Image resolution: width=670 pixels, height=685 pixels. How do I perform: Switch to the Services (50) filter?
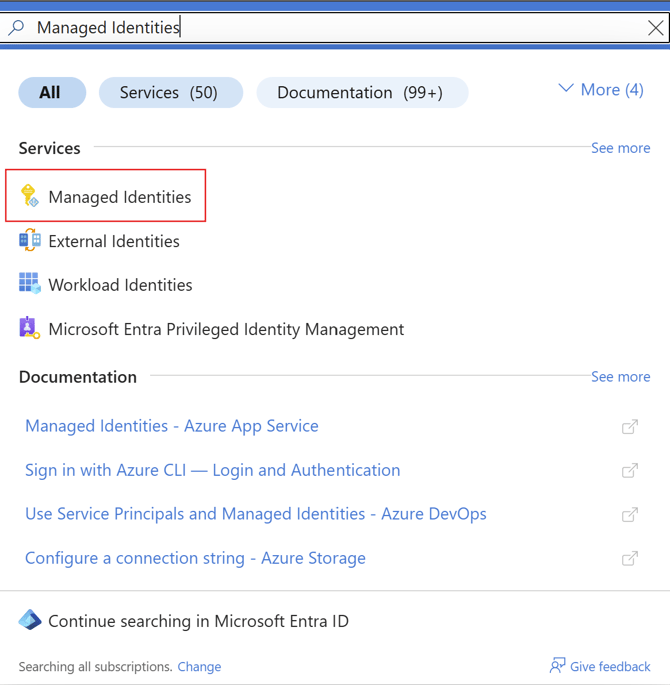pyautogui.click(x=169, y=93)
